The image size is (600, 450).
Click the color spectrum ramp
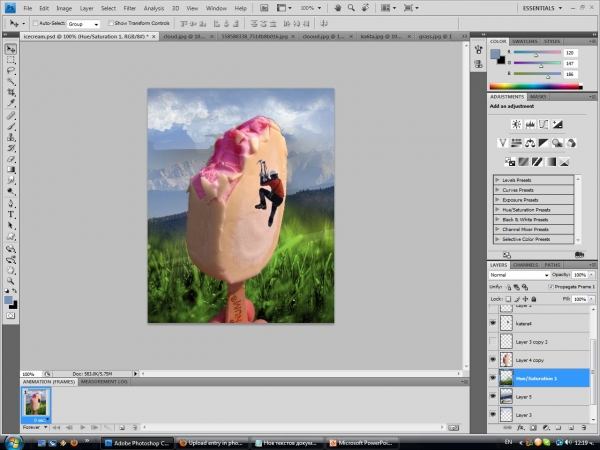tap(536, 86)
